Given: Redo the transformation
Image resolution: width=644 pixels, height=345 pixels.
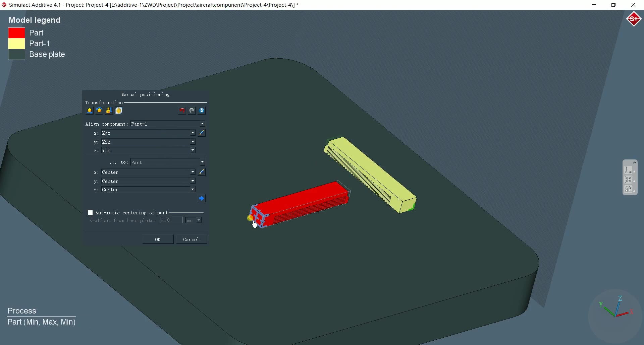Looking at the screenshot, I should click(192, 111).
